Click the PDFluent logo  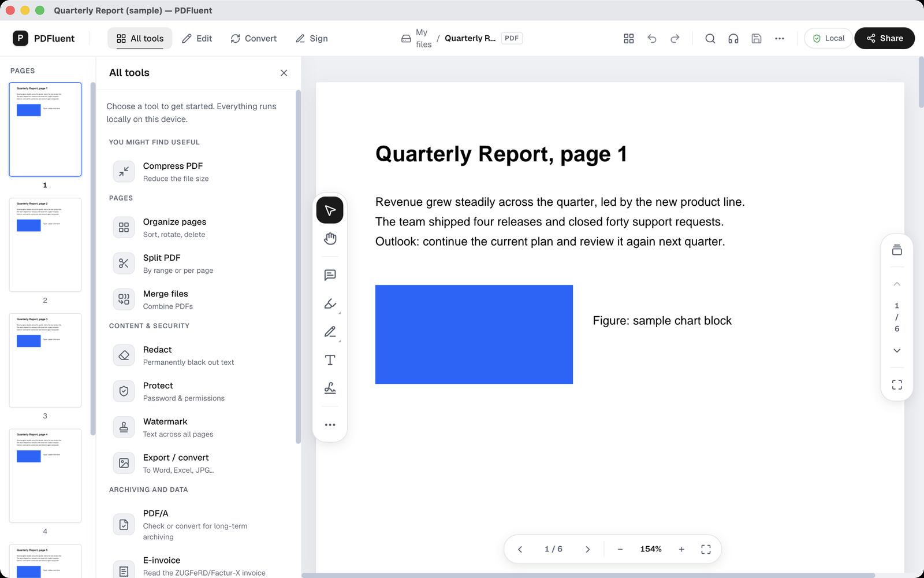tap(20, 38)
